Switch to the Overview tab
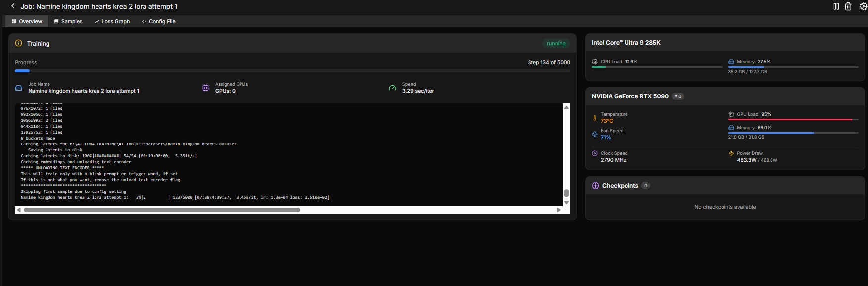Image resolution: width=868 pixels, height=286 pixels. (27, 21)
